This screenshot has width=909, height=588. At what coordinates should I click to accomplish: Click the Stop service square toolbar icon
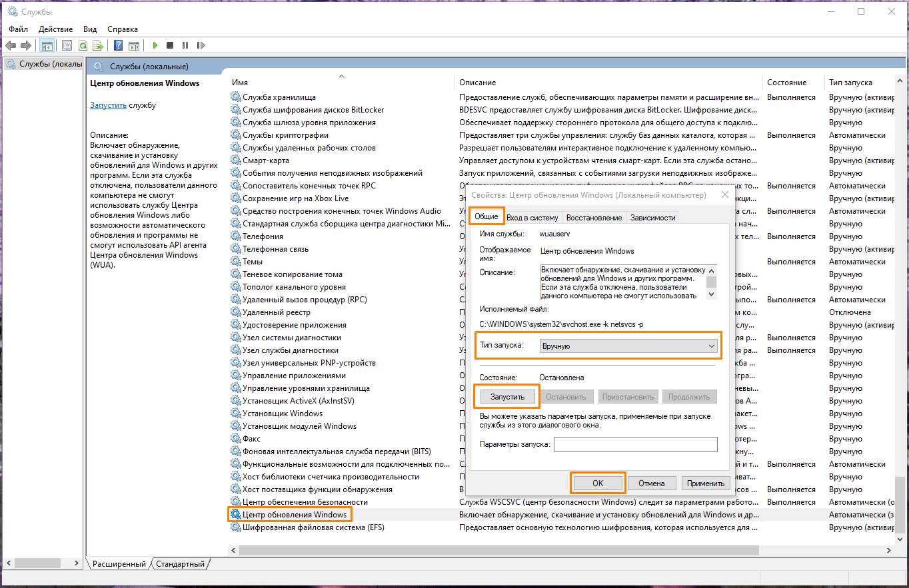[x=170, y=45]
